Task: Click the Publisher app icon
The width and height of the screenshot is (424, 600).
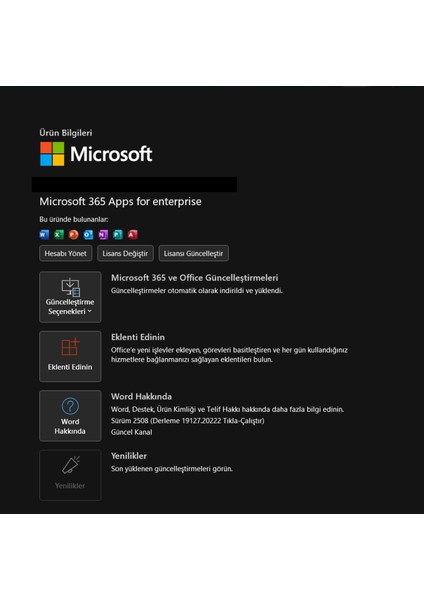Action: pyautogui.click(x=118, y=235)
